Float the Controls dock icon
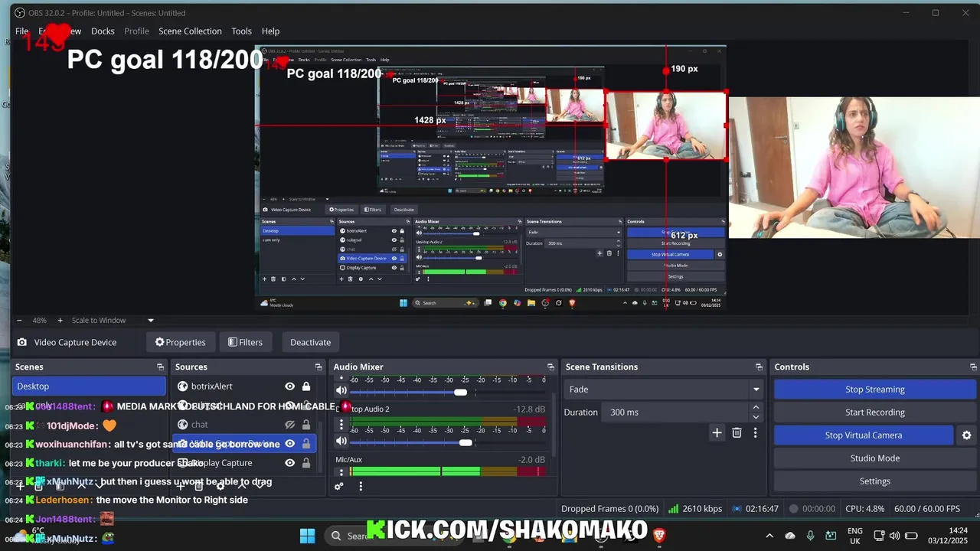Screen dimensions: 980x551 click(x=973, y=367)
